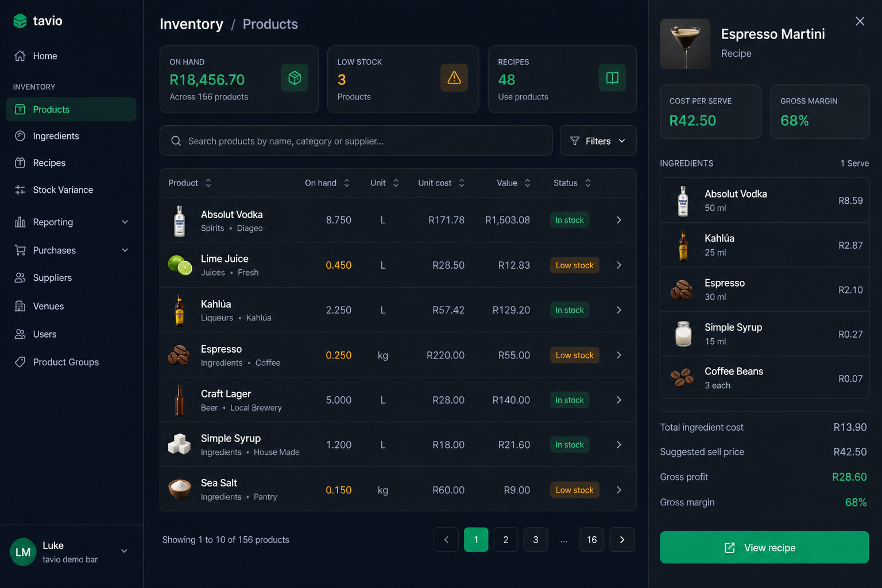This screenshot has height=588, width=882.
Task: Click the Purchases cart icon
Action: pyautogui.click(x=20, y=250)
